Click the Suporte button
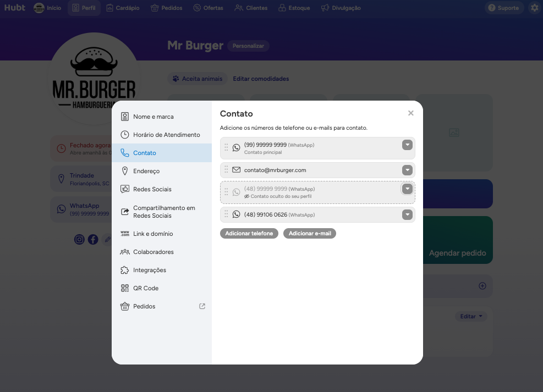543x392 pixels. (x=504, y=8)
